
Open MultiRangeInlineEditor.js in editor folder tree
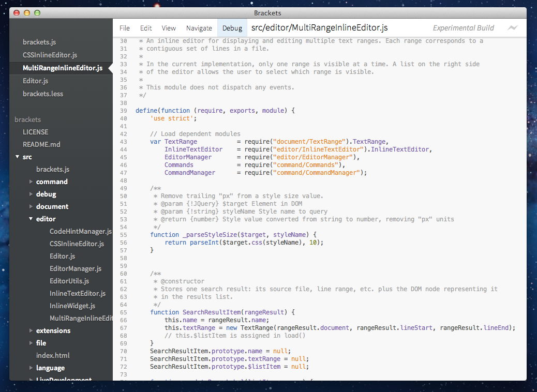coord(81,319)
